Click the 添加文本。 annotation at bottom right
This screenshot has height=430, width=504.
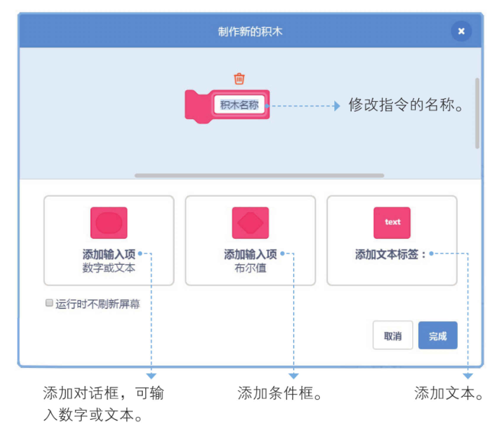(448, 394)
